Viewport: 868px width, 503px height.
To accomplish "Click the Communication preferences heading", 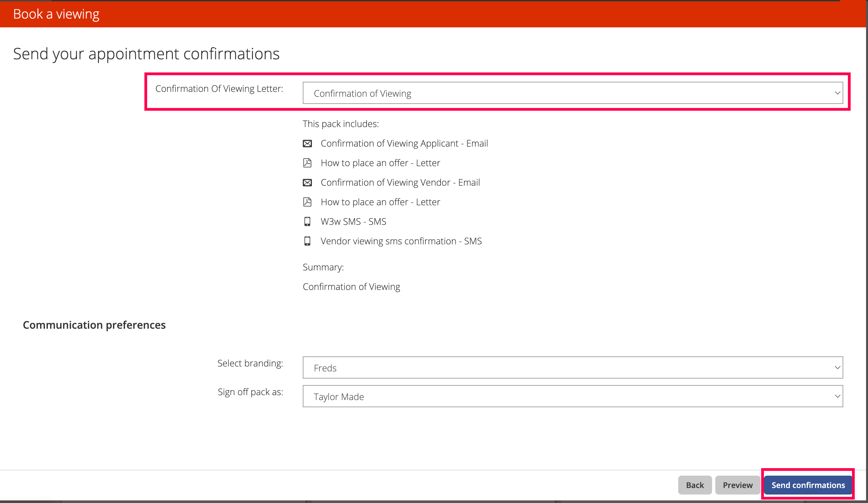I will pos(94,325).
